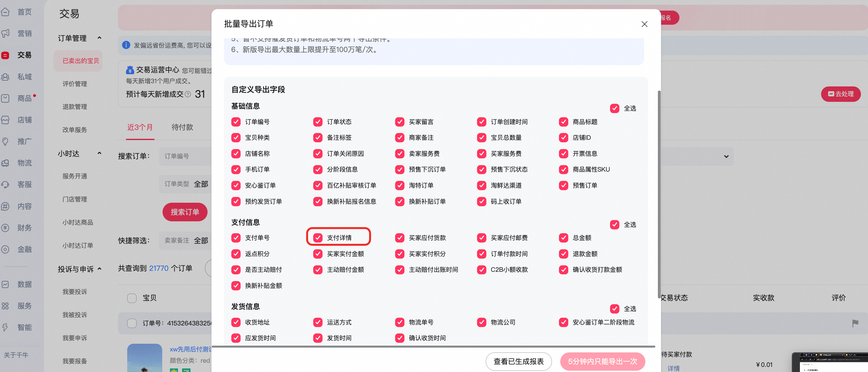The height and width of the screenshot is (372, 868).
Task: Switch to 近3个月 tab
Action: (140, 127)
